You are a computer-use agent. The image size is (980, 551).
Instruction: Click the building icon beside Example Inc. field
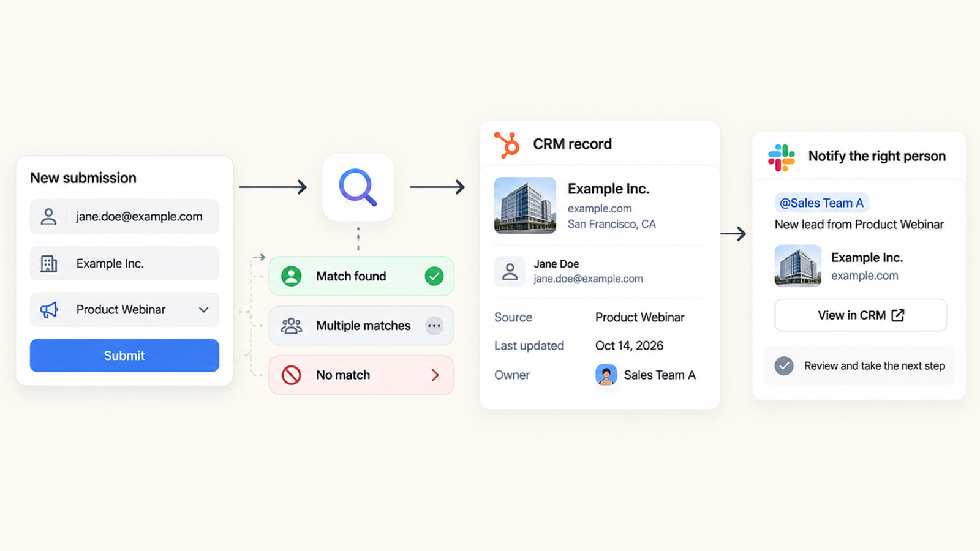48,263
